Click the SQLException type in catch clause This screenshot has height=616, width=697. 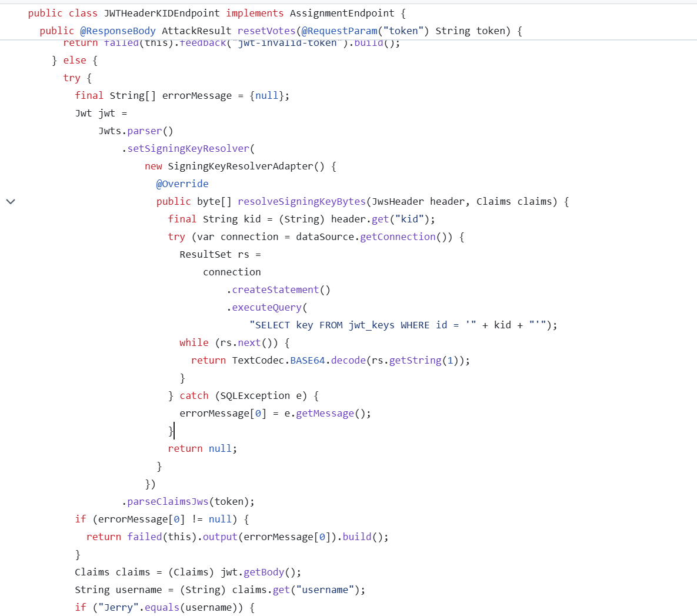click(x=255, y=395)
